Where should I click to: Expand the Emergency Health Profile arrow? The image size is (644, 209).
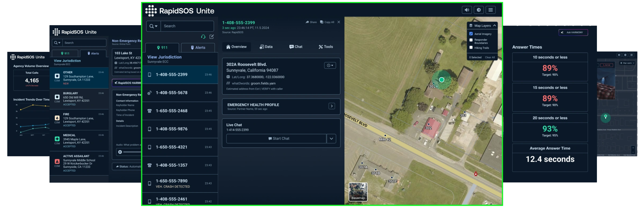click(332, 106)
